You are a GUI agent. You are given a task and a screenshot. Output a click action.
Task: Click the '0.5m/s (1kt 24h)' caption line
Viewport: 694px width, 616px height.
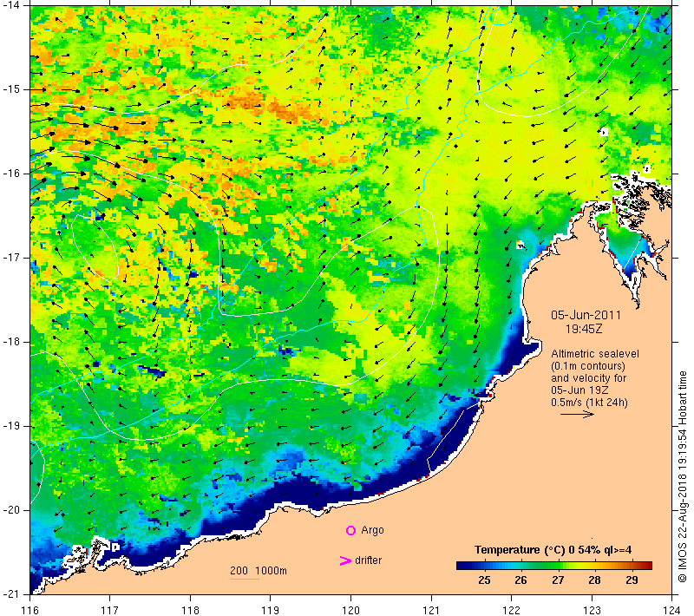point(589,403)
